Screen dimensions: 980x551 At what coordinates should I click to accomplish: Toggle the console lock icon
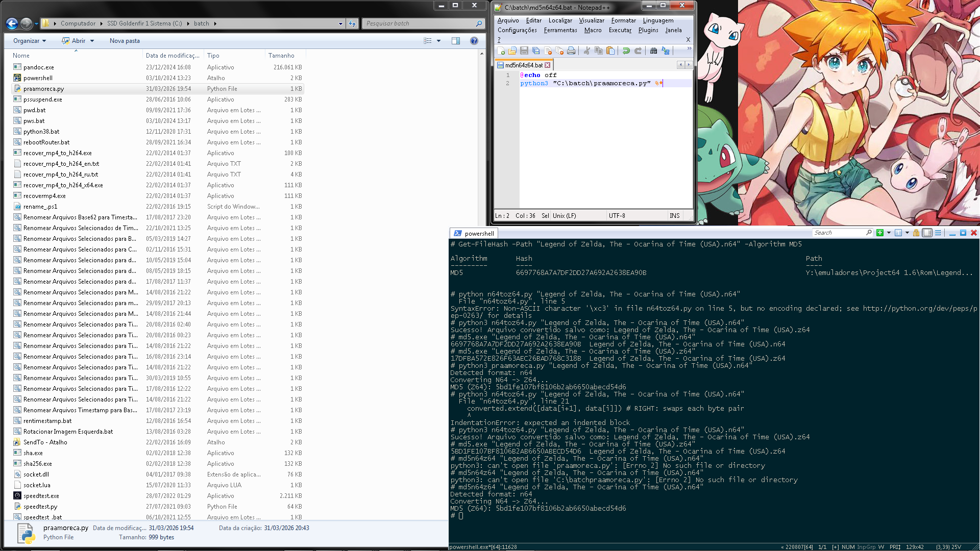916,233
